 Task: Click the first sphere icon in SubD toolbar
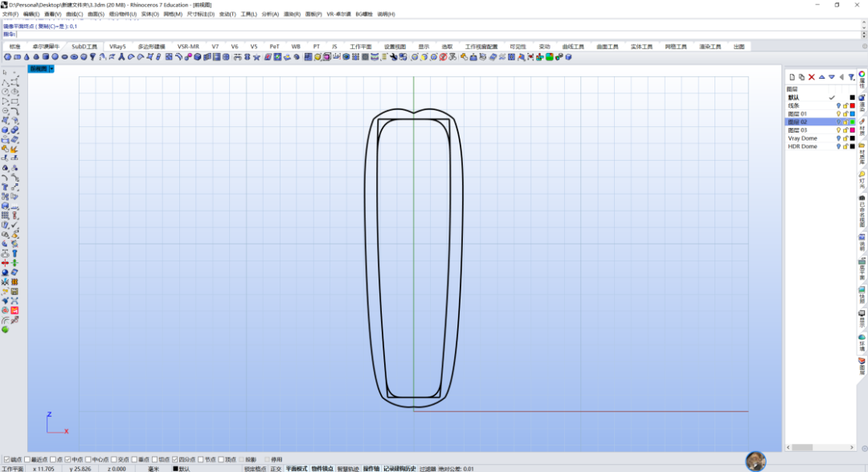click(8, 57)
